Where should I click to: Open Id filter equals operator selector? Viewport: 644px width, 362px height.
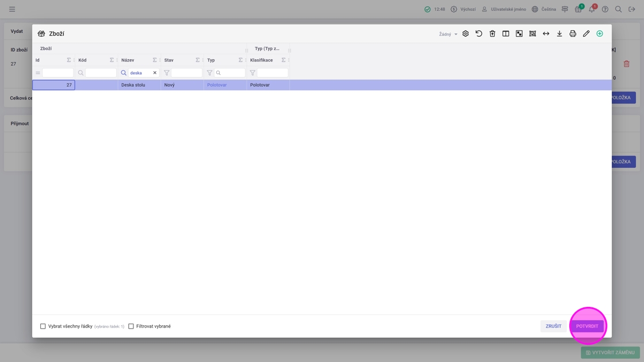[x=38, y=72]
